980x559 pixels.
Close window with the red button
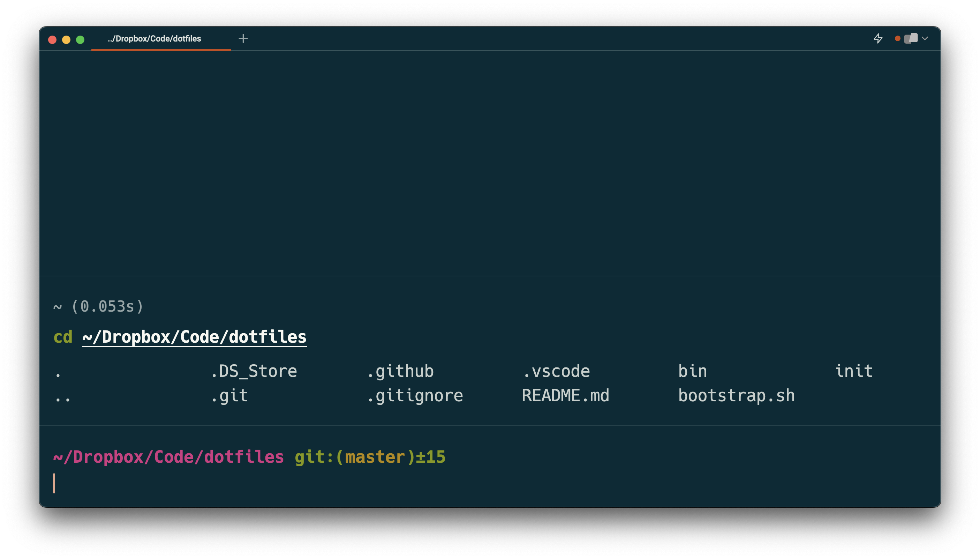[53, 39]
